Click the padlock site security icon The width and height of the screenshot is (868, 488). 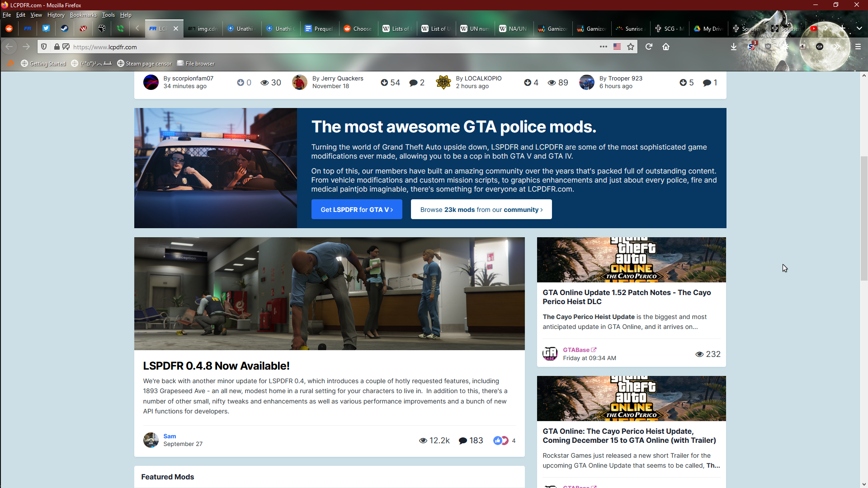click(57, 47)
